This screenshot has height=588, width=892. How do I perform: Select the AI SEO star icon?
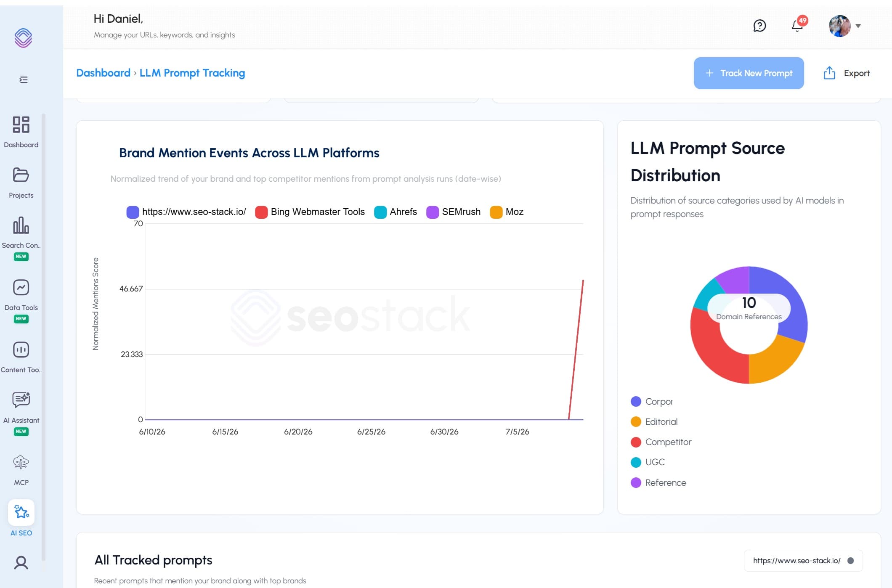[x=21, y=512]
